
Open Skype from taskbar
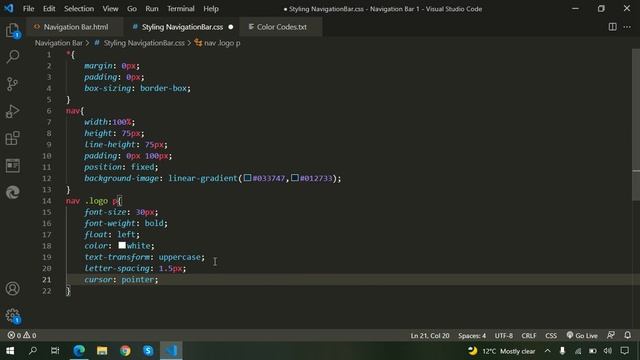pos(148,351)
